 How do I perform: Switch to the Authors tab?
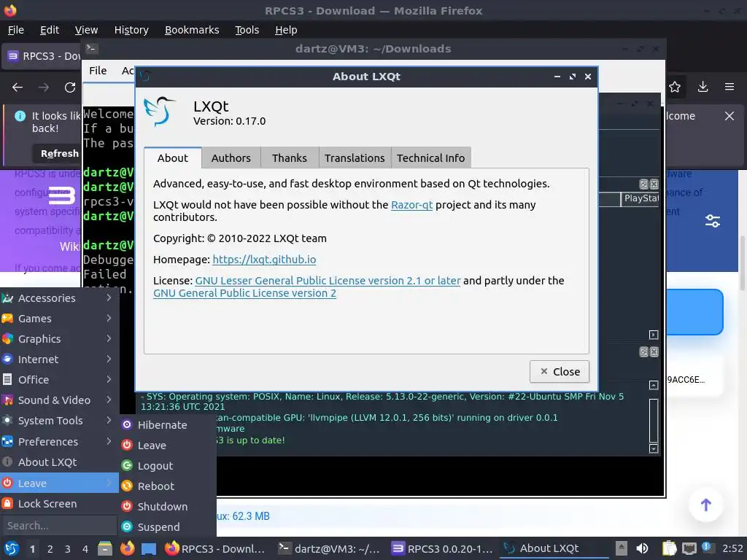click(231, 158)
